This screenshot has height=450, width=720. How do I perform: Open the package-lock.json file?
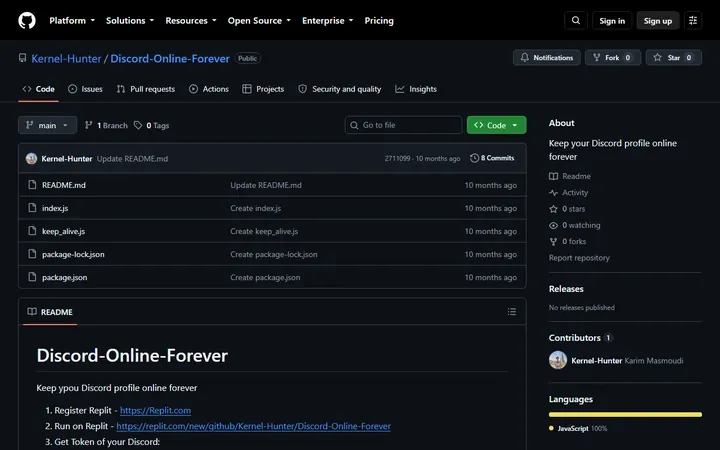[x=73, y=254]
